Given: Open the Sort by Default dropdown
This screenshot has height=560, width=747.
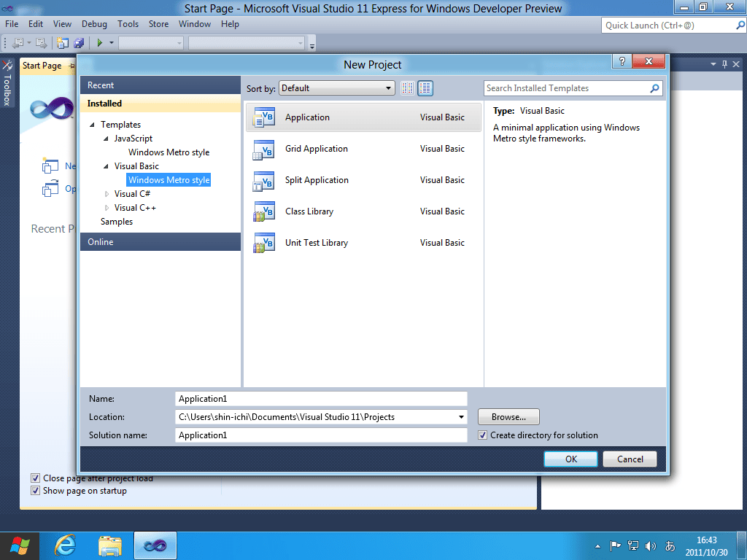Looking at the screenshot, I should (337, 88).
